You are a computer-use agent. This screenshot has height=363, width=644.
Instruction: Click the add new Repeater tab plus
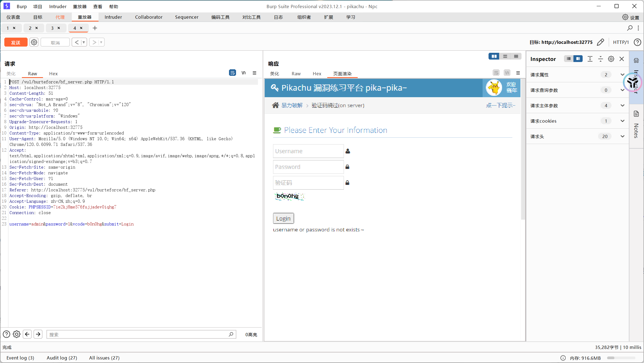click(95, 28)
